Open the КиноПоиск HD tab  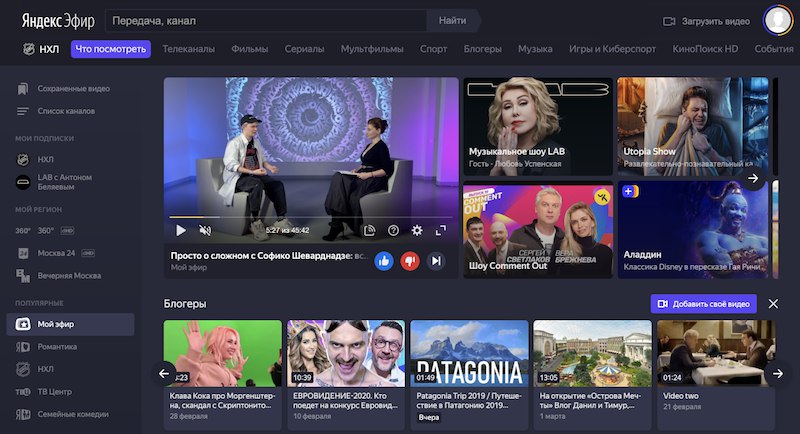click(x=705, y=49)
